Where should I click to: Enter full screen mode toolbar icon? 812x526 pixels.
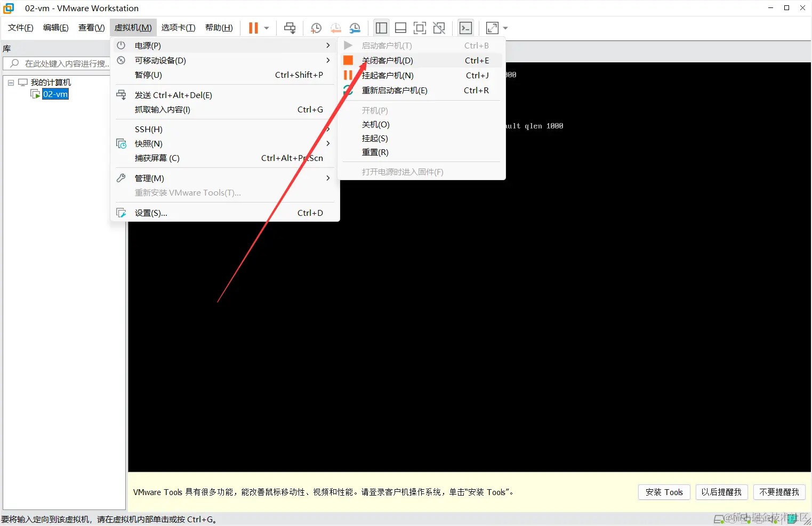[420, 28]
